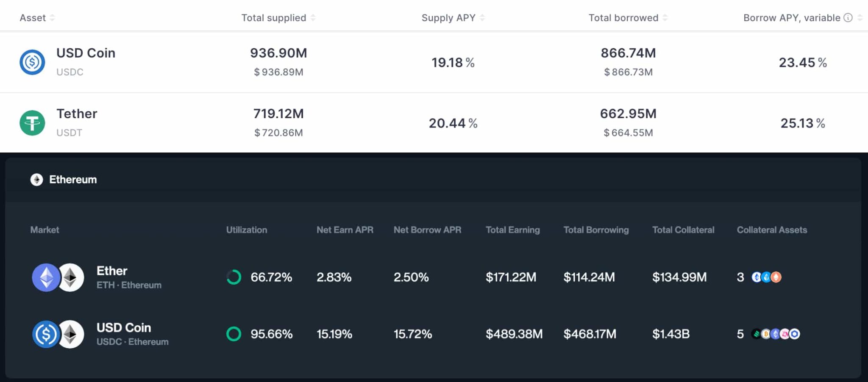Select the Collateral Assets column header

[x=772, y=230]
